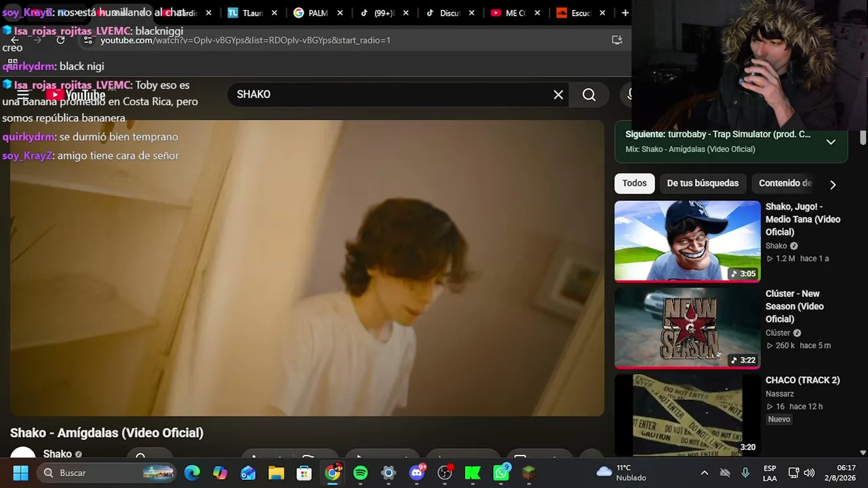868x488 pixels.
Task: Open Minecraft from the taskbar
Action: click(x=528, y=472)
